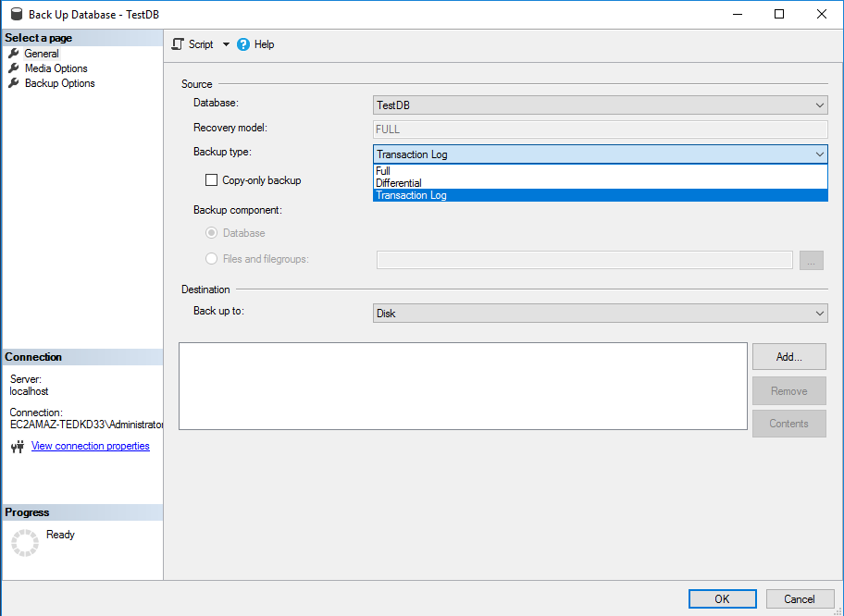Click the Ready progress spinner icon
The width and height of the screenshot is (844, 616).
(x=25, y=543)
